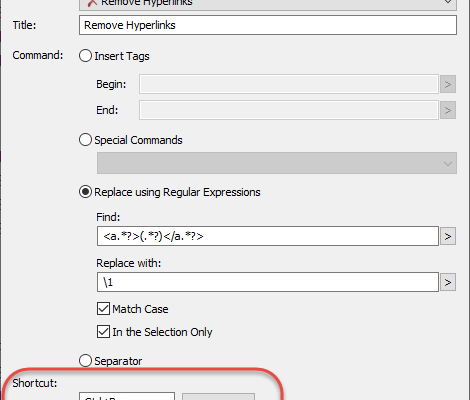Select the Insert Tags radio button
The image size is (470, 400).
click(x=85, y=56)
